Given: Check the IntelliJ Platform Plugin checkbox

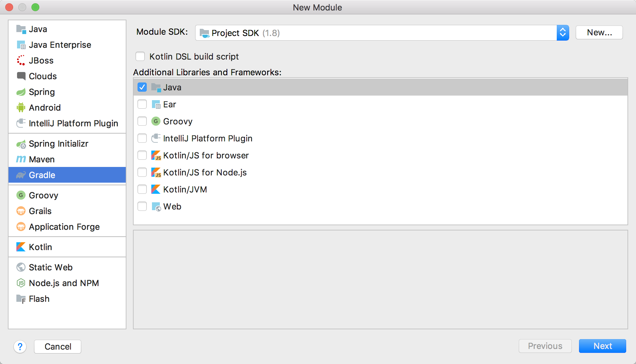Looking at the screenshot, I should 142,138.
